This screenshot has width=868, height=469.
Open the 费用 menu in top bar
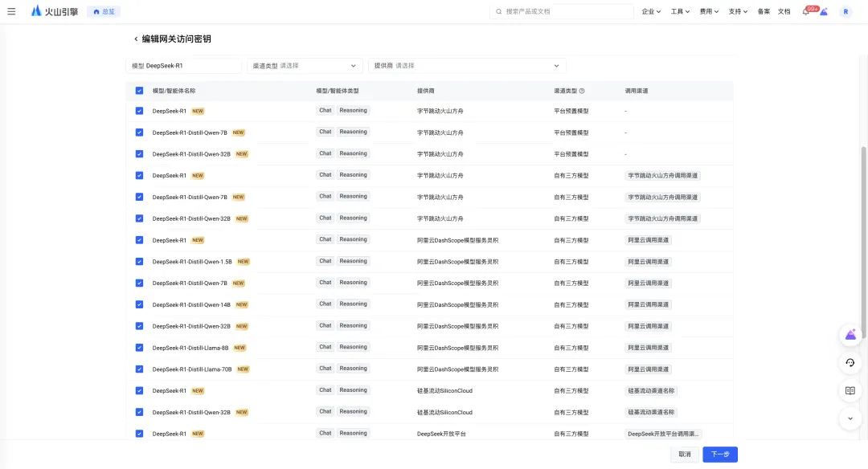709,12
